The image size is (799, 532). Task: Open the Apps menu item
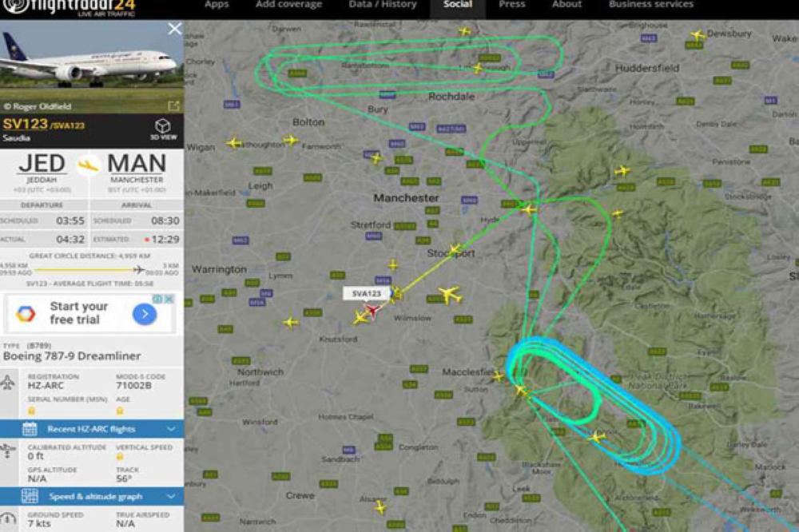pos(217,5)
